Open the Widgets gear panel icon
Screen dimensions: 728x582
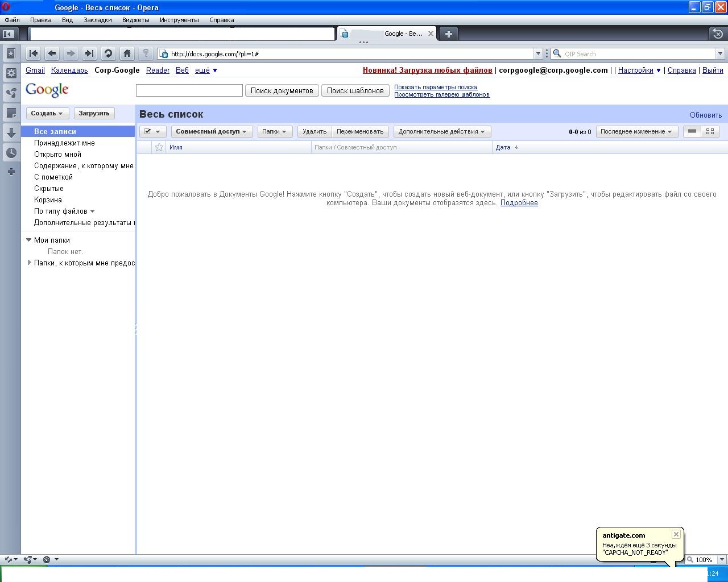[x=10, y=73]
